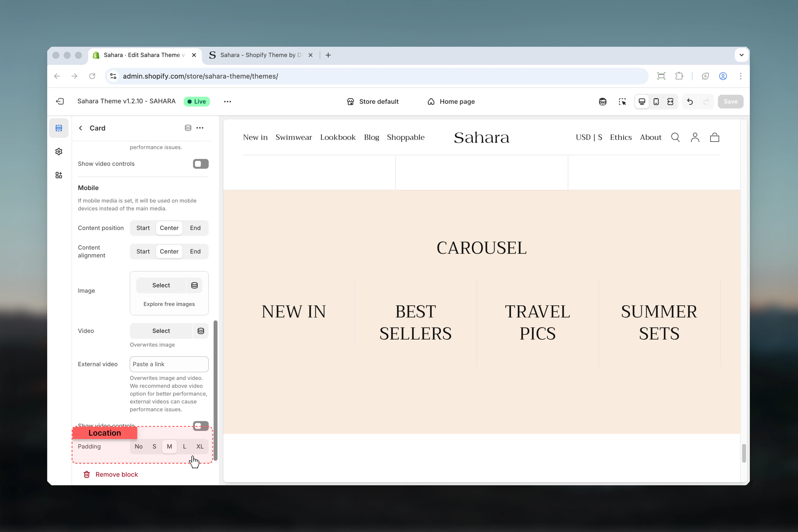Open the Sections sidebar icon
This screenshot has height=532, width=798.
59,128
